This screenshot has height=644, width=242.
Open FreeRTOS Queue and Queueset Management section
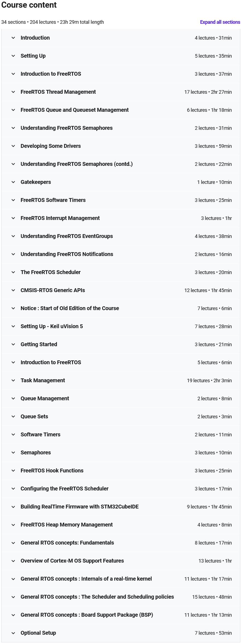(75, 110)
